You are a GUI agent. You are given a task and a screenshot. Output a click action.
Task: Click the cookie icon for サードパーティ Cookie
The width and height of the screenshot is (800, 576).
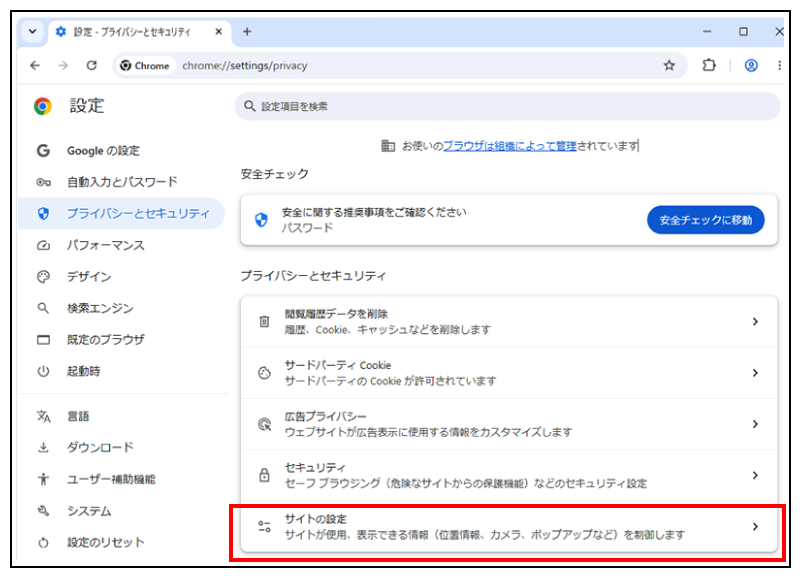click(x=264, y=373)
